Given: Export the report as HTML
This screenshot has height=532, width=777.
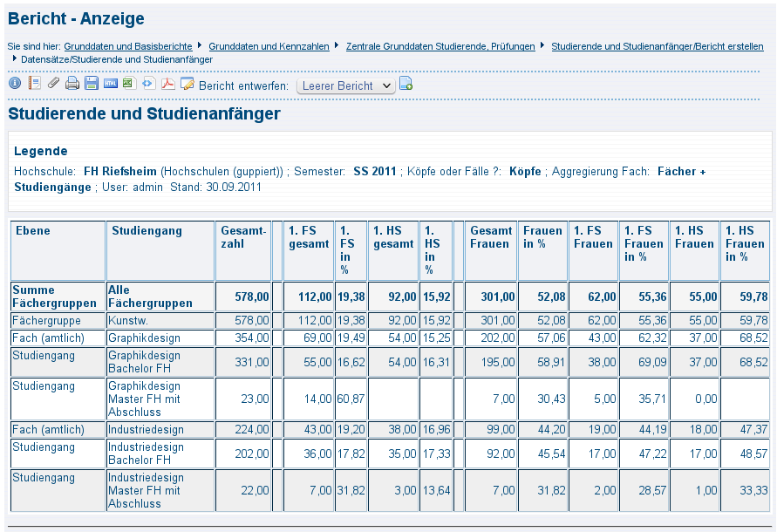Looking at the screenshot, I should 111,84.
